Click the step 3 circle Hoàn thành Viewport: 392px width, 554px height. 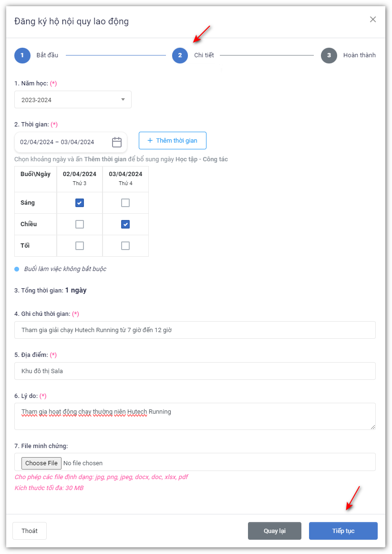(x=329, y=55)
